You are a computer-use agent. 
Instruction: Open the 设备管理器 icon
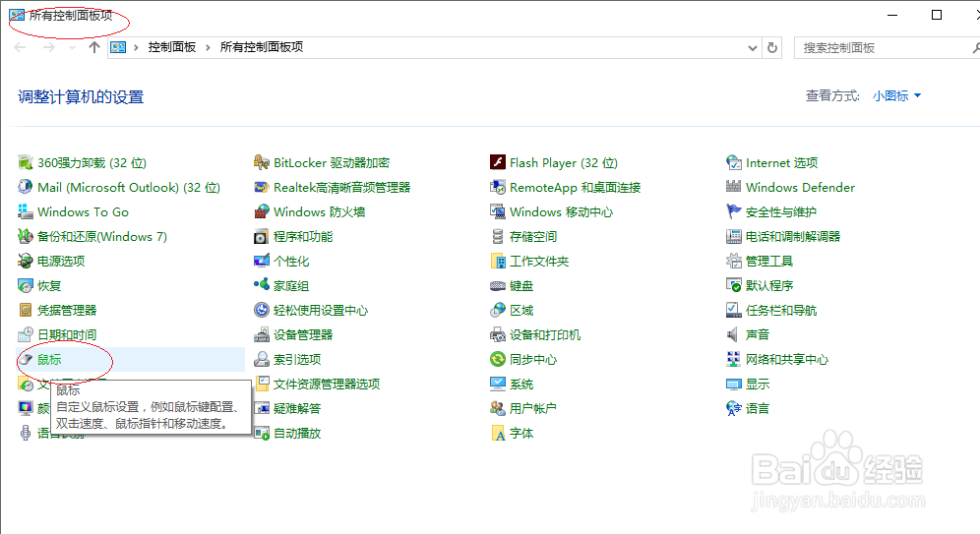[262, 334]
